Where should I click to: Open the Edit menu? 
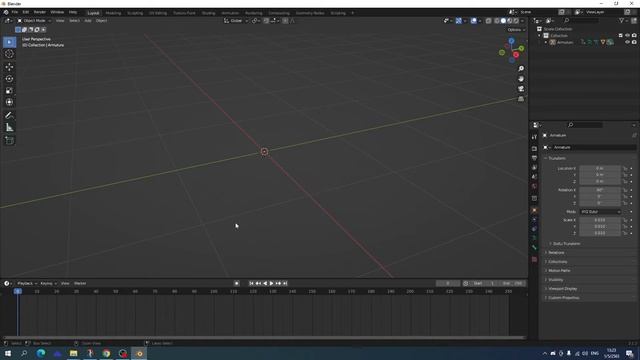coord(26,13)
